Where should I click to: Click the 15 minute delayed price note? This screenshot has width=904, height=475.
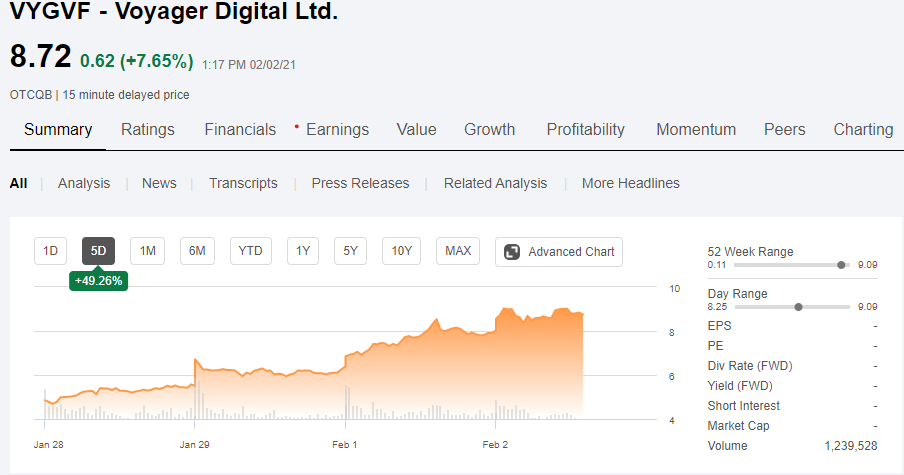pyautogui.click(x=126, y=95)
